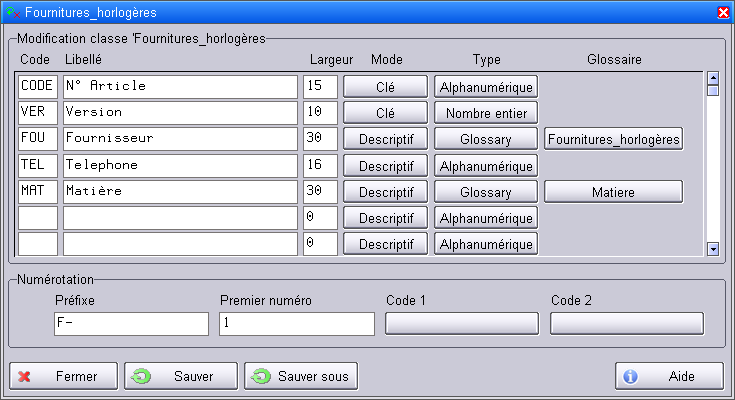The width and height of the screenshot is (735, 400).
Task: Open the Fournitures_horlogères glossary selector
Action: 613,139
